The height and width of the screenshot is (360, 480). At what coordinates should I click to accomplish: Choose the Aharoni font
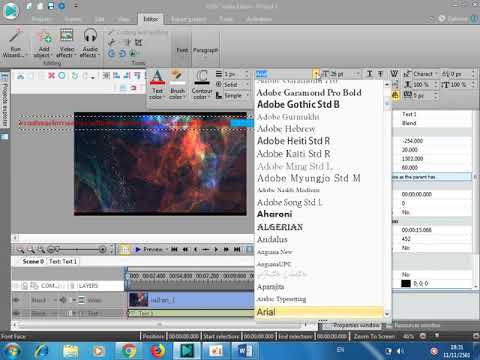[275, 214]
